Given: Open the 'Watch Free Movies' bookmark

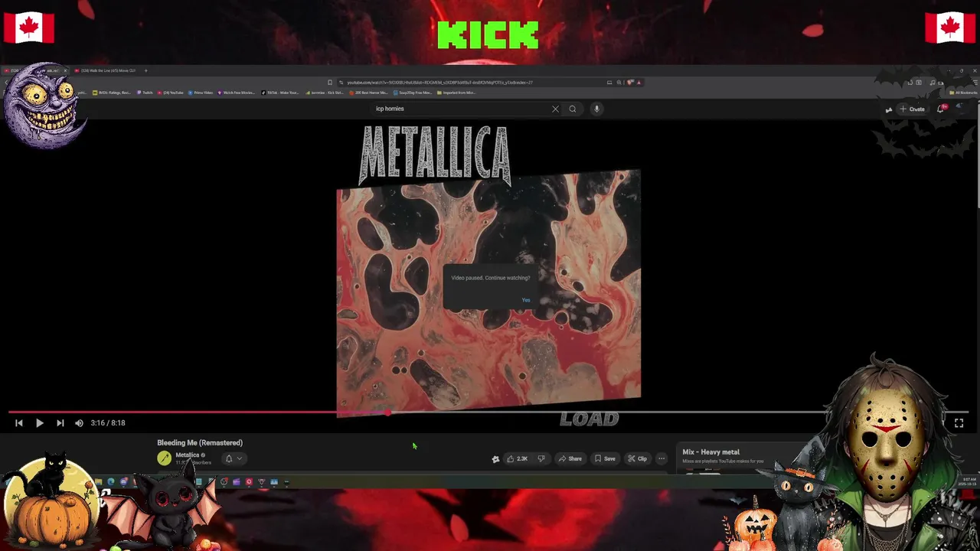Looking at the screenshot, I should coord(237,93).
